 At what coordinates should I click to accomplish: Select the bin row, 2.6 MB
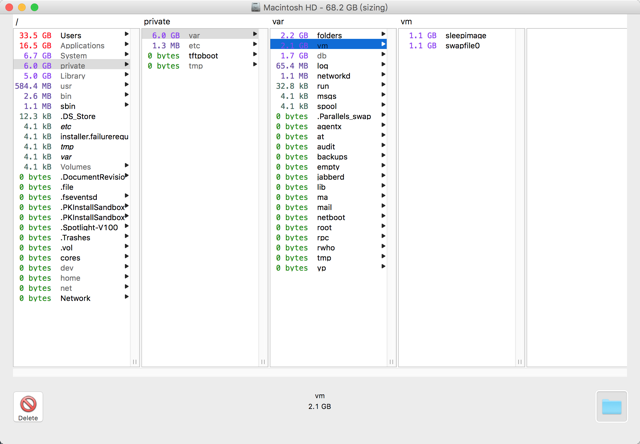(x=72, y=96)
